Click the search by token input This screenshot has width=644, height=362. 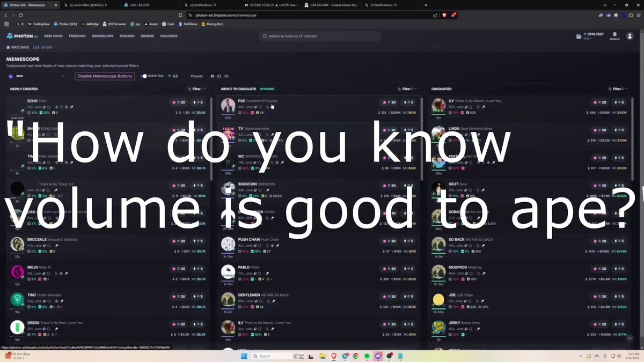(320, 36)
